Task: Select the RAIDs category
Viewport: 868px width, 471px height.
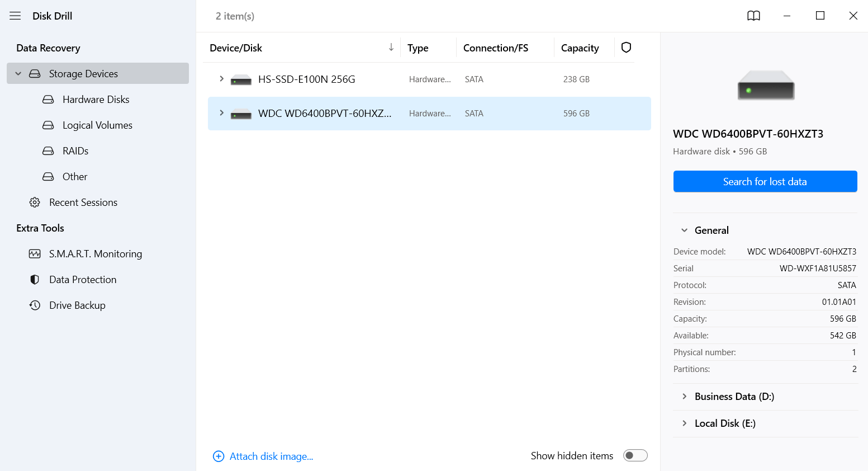Action: [74, 150]
